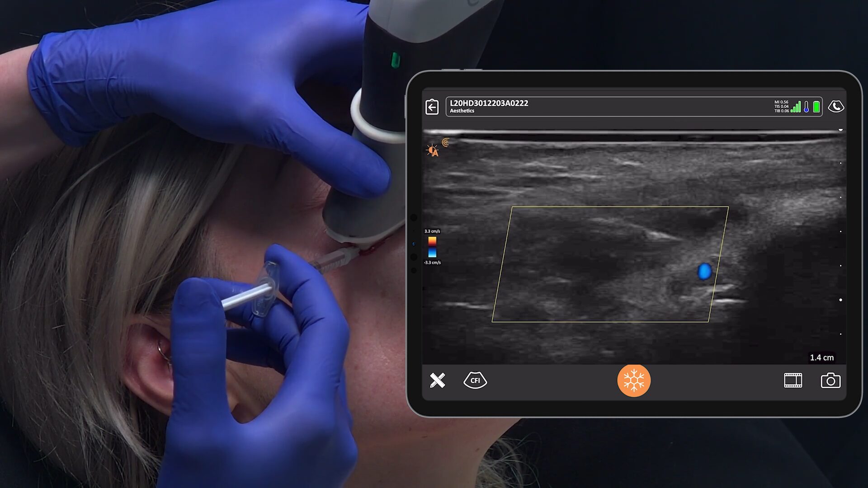
Task: Click the MI TIS TIB readout
Action: click(781, 107)
